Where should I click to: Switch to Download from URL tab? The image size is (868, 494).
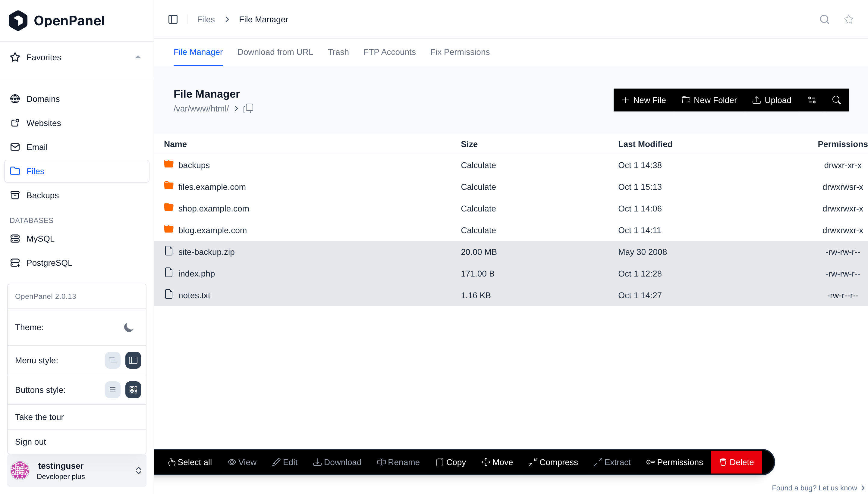tap(275, 52)
